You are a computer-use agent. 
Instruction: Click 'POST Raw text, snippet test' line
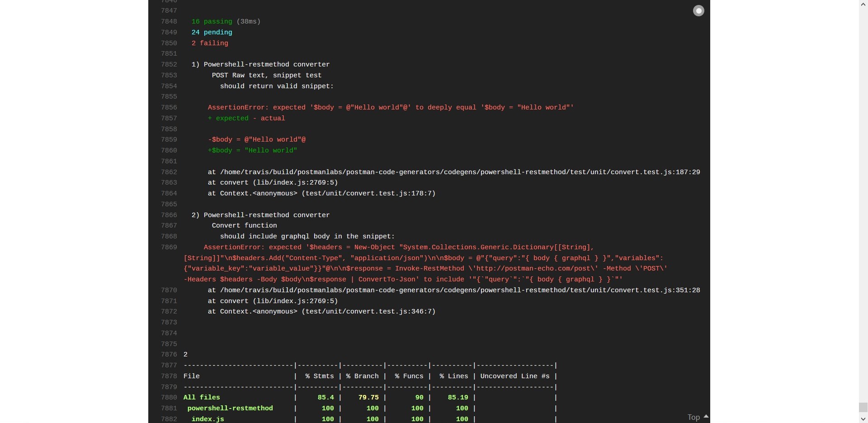click(x=267, y=76)
